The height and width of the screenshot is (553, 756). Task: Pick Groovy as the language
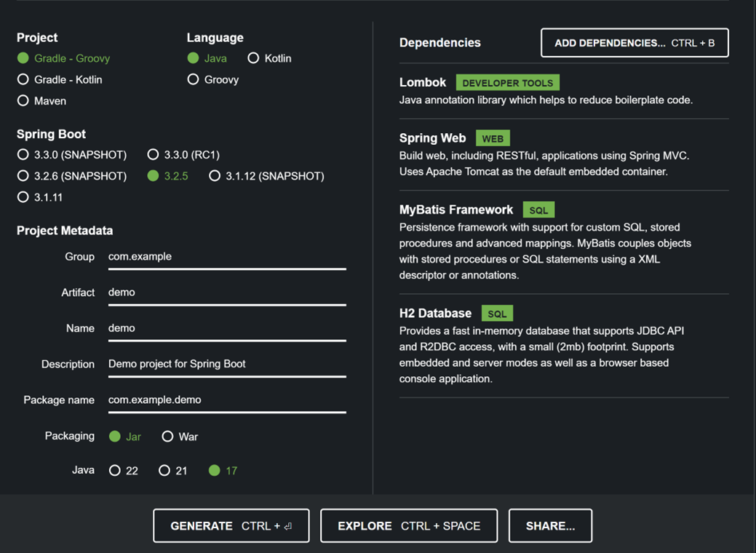coord(213,79)
